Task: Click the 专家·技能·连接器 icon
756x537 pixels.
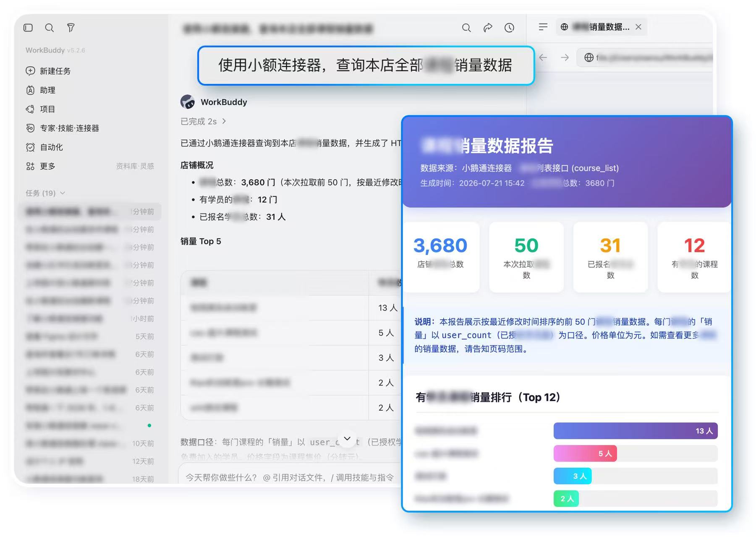Action: 30,128
